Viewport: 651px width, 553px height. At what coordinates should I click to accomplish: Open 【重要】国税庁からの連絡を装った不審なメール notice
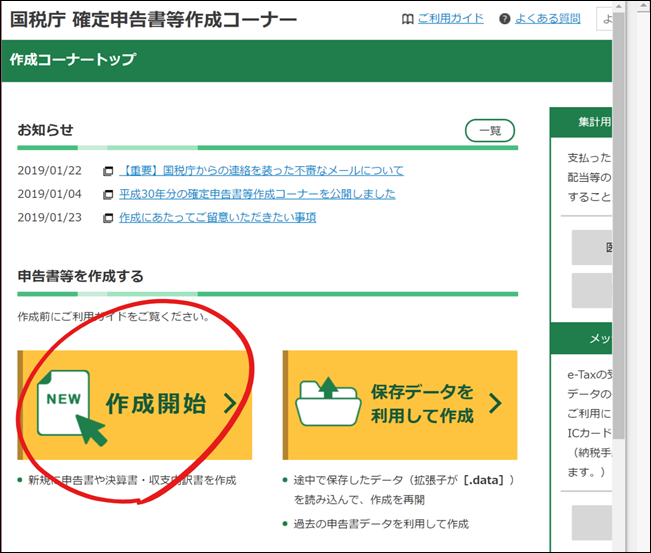(x=262, y=170)
